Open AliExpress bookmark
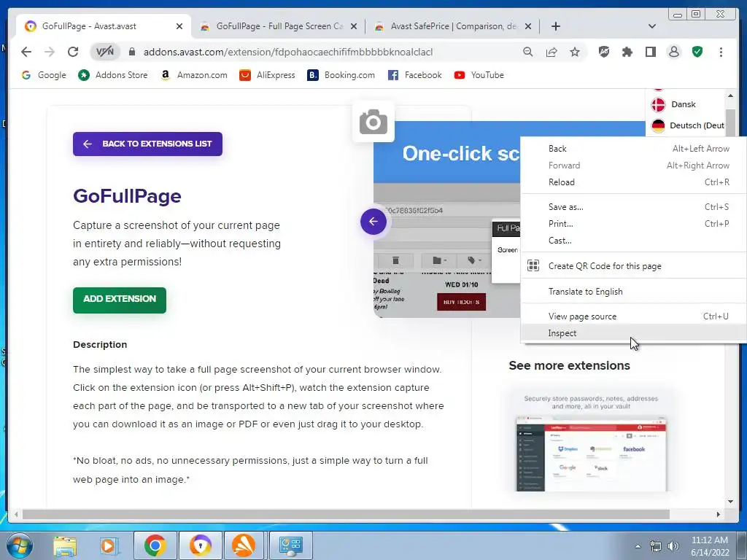Screen dimensions: 747x560 click(268, 75)
